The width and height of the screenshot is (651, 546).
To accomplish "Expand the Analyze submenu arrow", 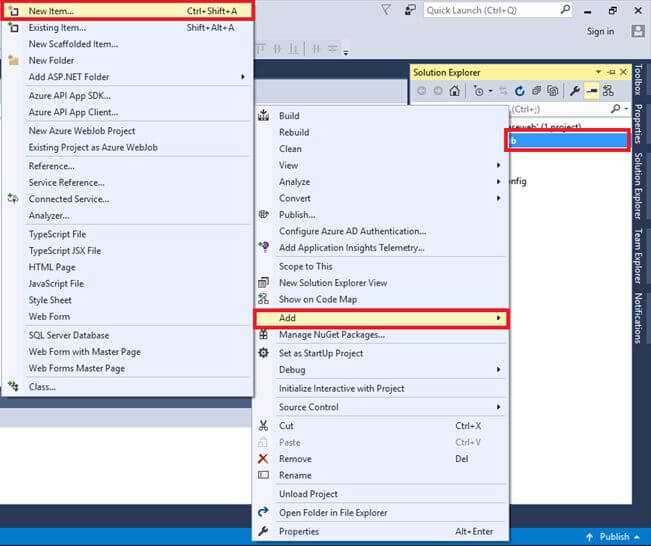I will tap(498, 182).
